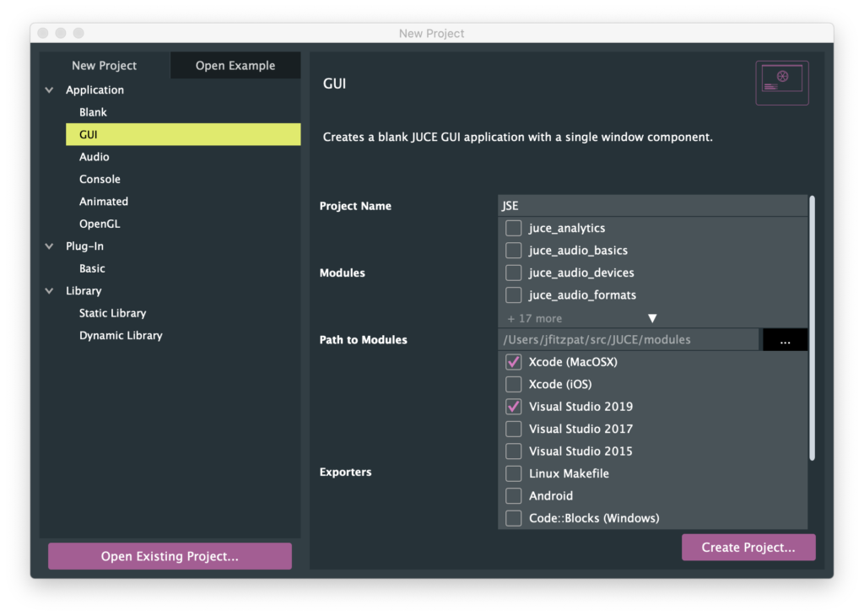Click the GUI project type icon
864x616 pixels.
[x=781, y=83]
